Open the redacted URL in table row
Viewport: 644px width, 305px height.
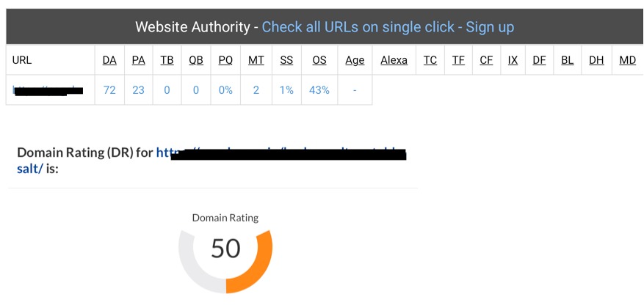click(48, 89)
